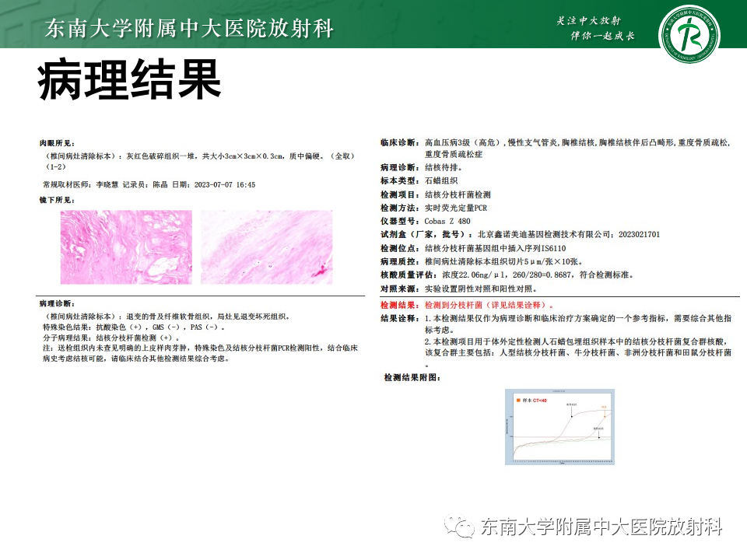Click the diagnosis text '高血压病3级(高危)'
The width and height of the screenshot is (747, 560).
tap(463, 142)
